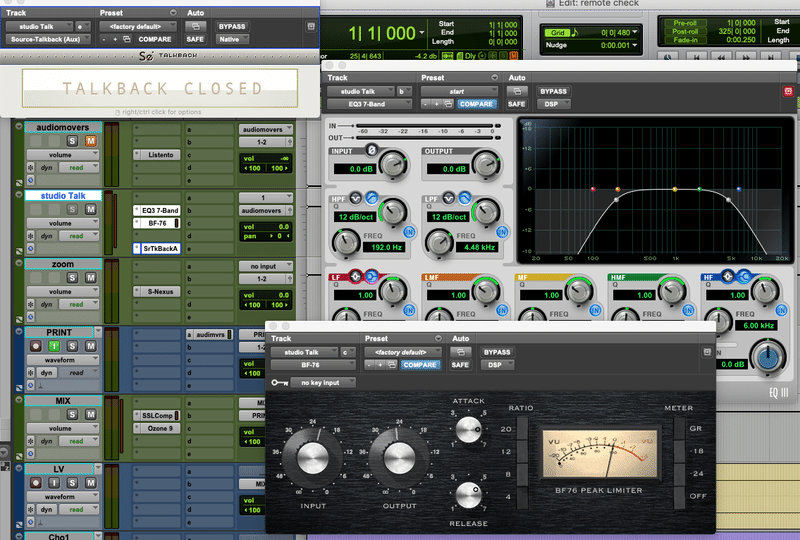Open the Talkback window Preset menu arrow

(173, 13)
